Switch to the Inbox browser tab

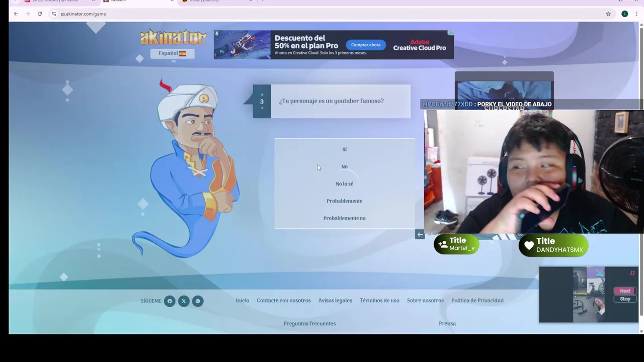coord(216,2)
